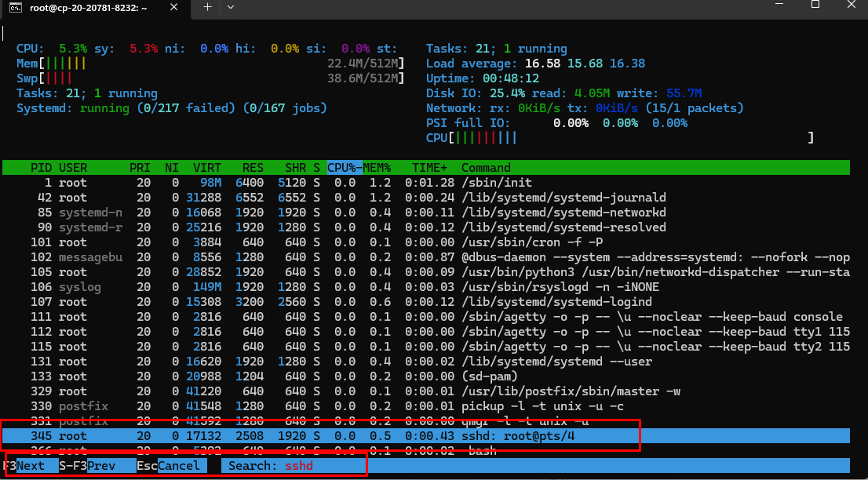Screen dimensions: 868x480
Task: Sort processes by CPU% column header
Action: 344,168
